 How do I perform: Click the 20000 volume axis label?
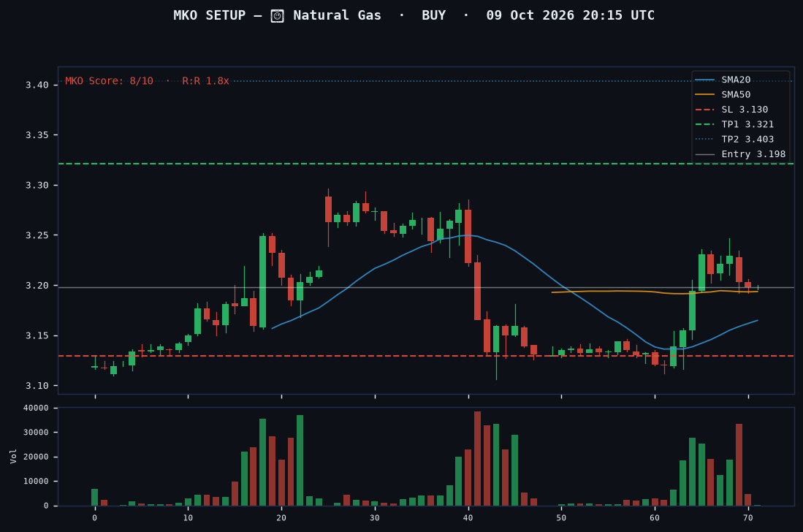point(37,457)
